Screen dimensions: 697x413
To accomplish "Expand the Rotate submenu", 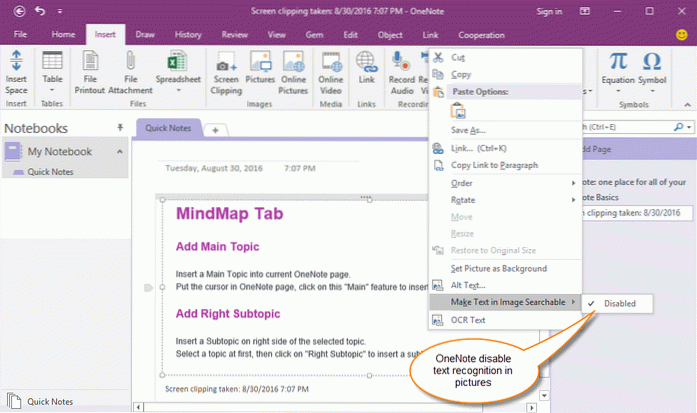I will [505, 200].
